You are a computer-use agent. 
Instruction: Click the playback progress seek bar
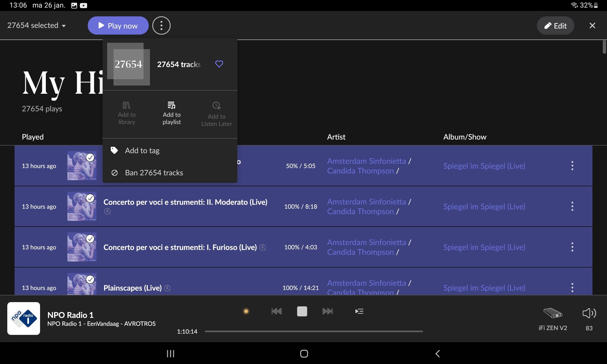pyautogui.click(x=314, y=331)
